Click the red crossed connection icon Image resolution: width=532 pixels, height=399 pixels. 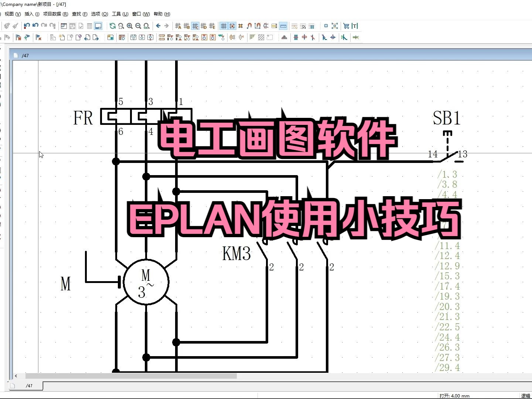[x=313, y=37]
